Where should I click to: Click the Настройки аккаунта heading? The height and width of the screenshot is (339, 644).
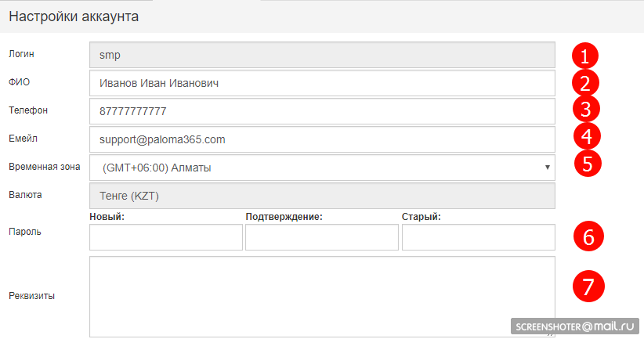74,16
